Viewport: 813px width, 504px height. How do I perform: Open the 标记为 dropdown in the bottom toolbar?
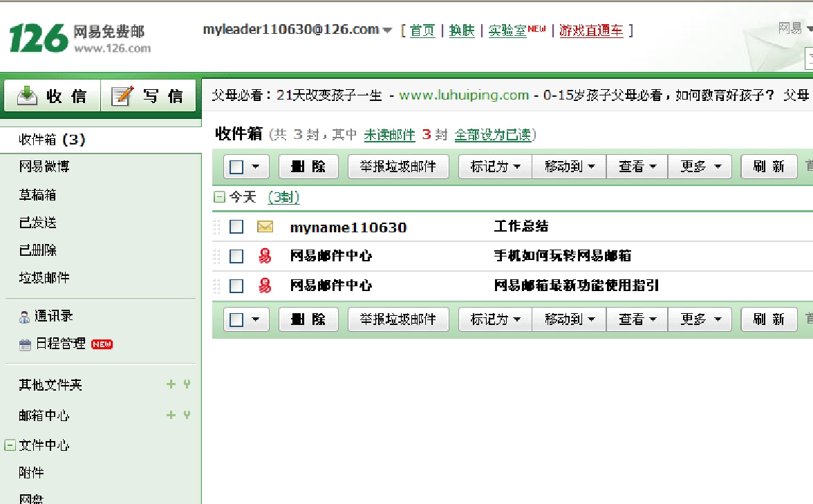pos(495,319)
